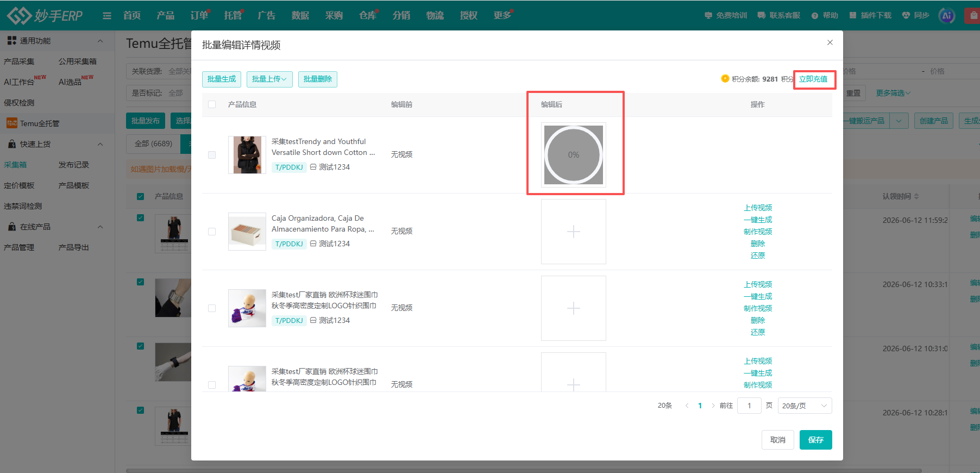The height and width of the screenshot is (473, 980).
Task: Click 制作视频 for Caja Organizadora row
Action: pos(758,232)
